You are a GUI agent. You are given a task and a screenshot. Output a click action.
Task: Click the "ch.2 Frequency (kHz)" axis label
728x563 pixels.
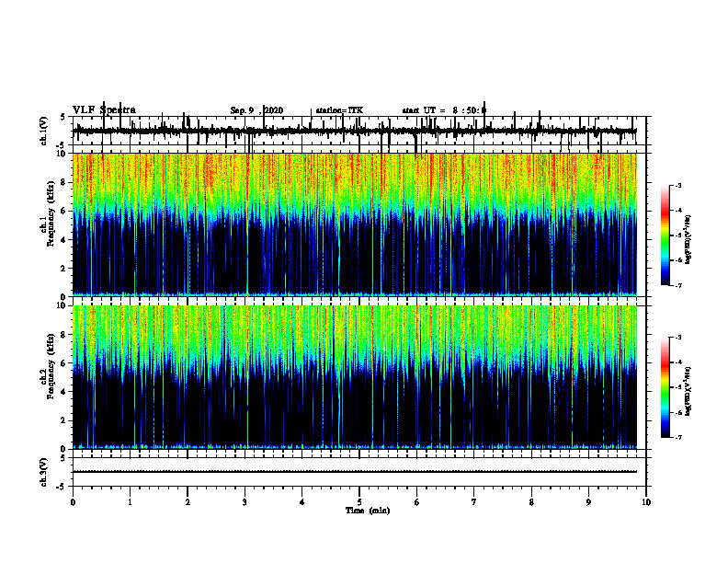pyautogui.click(x=48, y=366)
